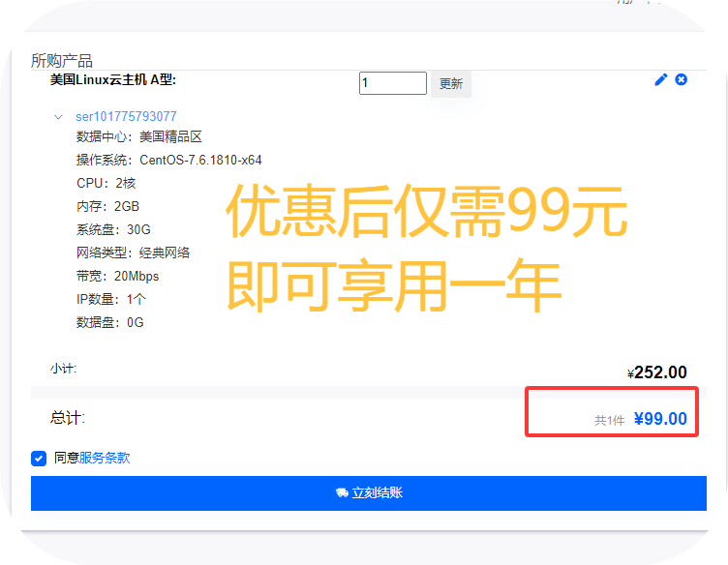Click the 总计 total label
Screen dimensions: 728x565
tap(68, 418)
